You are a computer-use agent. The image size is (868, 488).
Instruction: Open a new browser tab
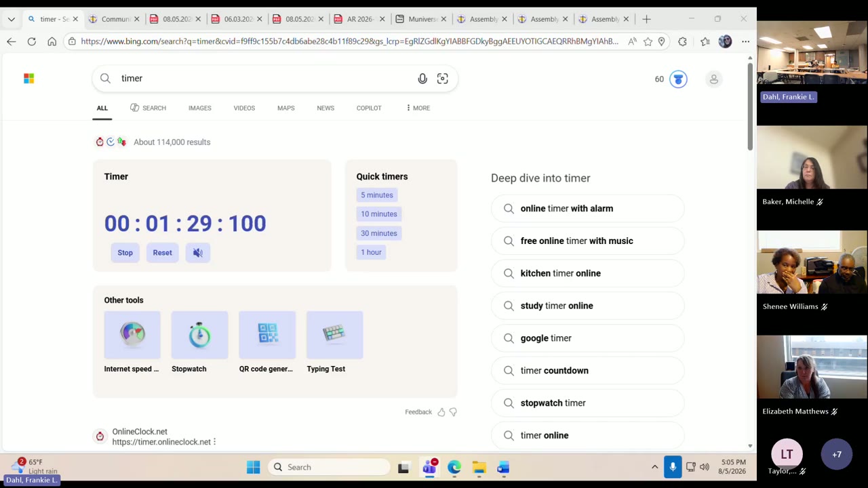point(646,19)
